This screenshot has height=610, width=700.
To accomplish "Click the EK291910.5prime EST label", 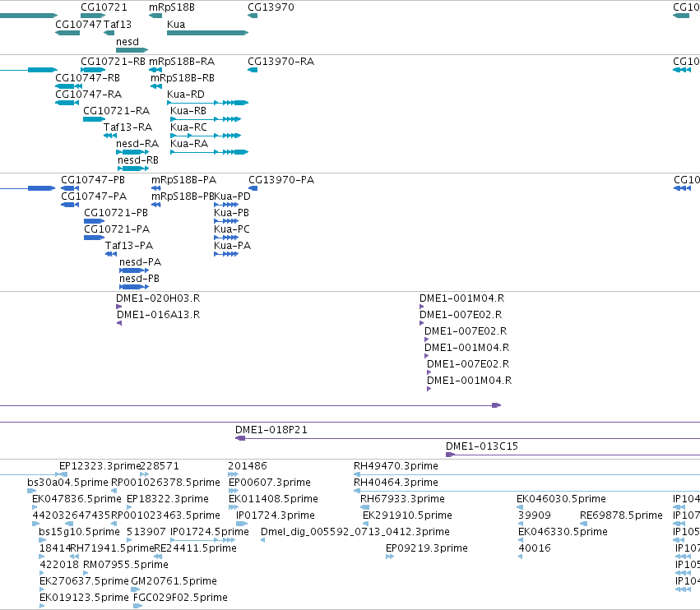I will tap(408, 515).
